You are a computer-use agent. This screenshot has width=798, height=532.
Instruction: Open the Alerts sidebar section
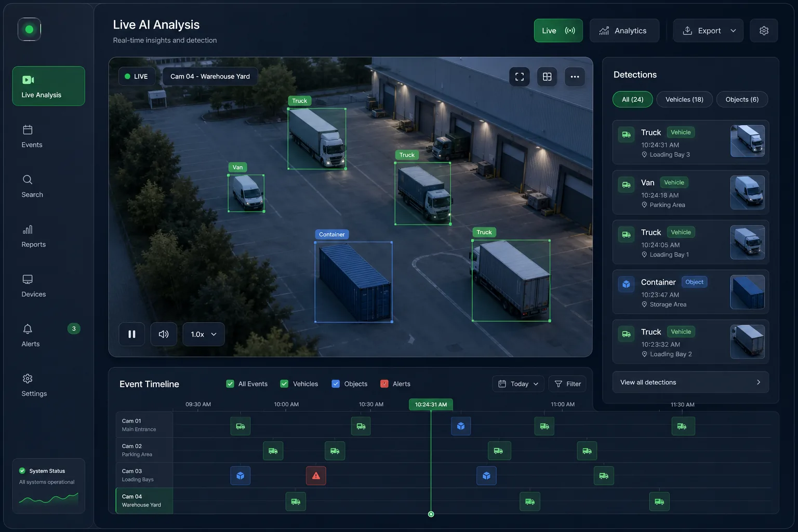pyautogui.click(x=31, y=336)
